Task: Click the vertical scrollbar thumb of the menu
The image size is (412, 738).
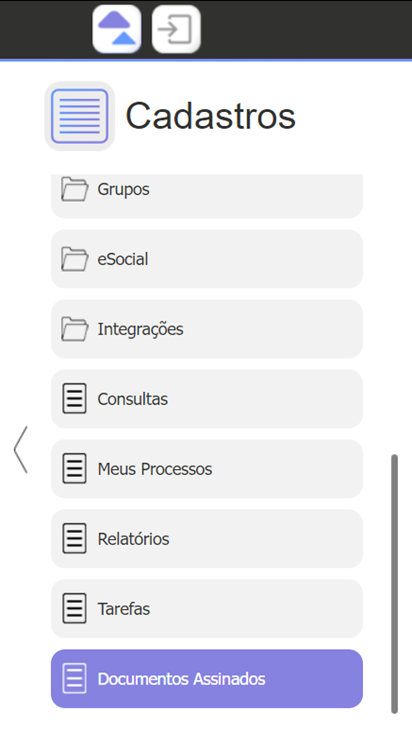Action: click(x=395, y=584)
